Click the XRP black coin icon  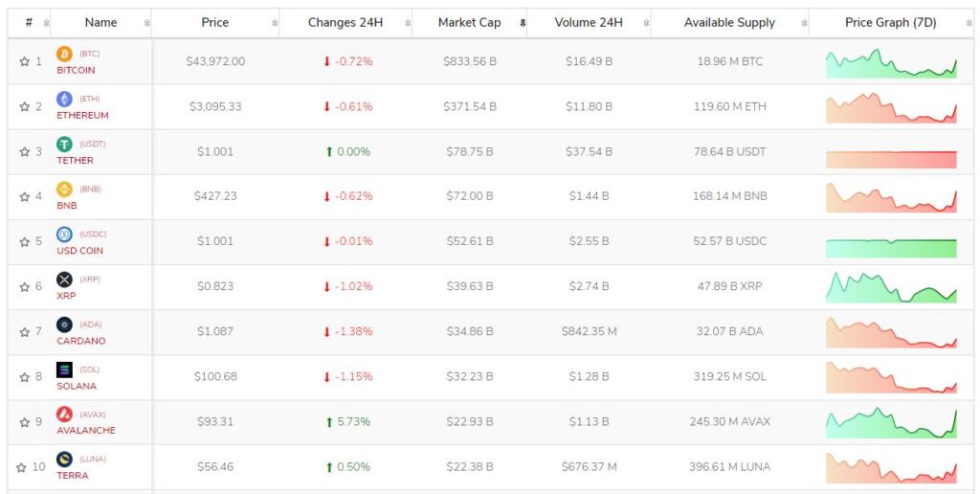[64, 279]
